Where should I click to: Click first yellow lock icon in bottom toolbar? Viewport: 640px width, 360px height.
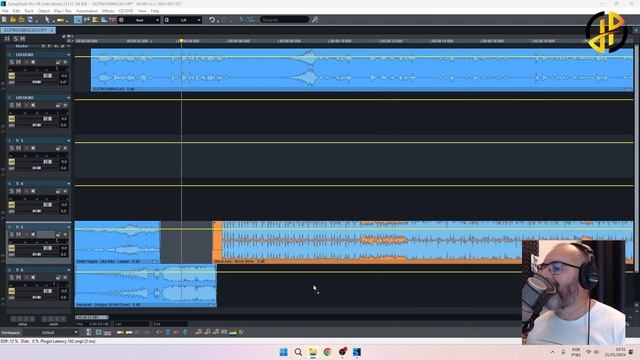pyautogui.click(x=198, y=332)
